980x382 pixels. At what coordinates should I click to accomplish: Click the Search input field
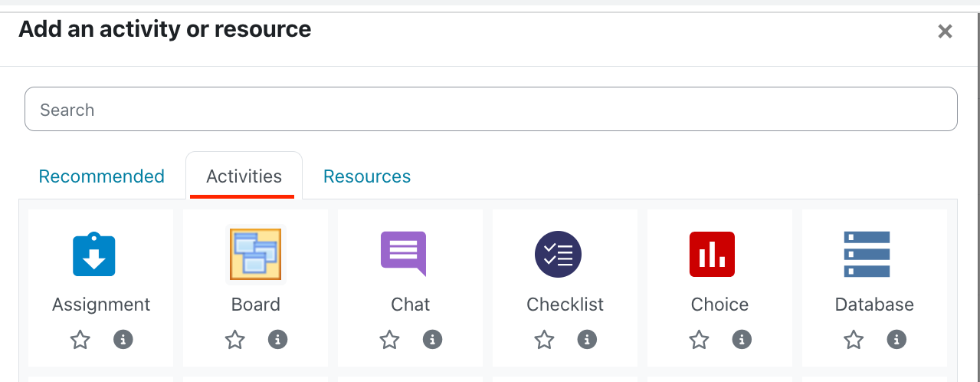(490, 110)
